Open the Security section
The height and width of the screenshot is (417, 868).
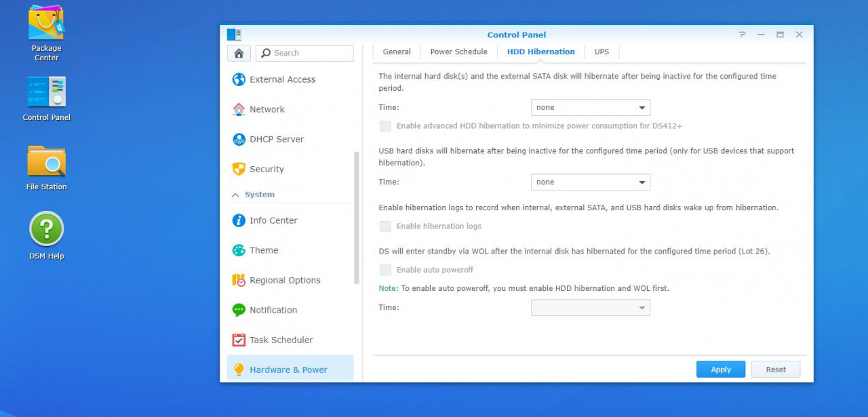[x=266, y=169]
